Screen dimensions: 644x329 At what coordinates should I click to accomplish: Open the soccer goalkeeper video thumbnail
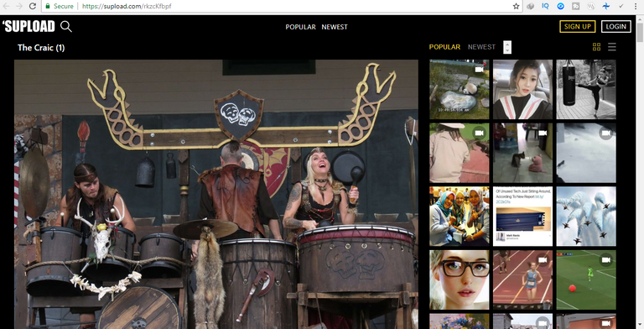click(x=586, y=279)
